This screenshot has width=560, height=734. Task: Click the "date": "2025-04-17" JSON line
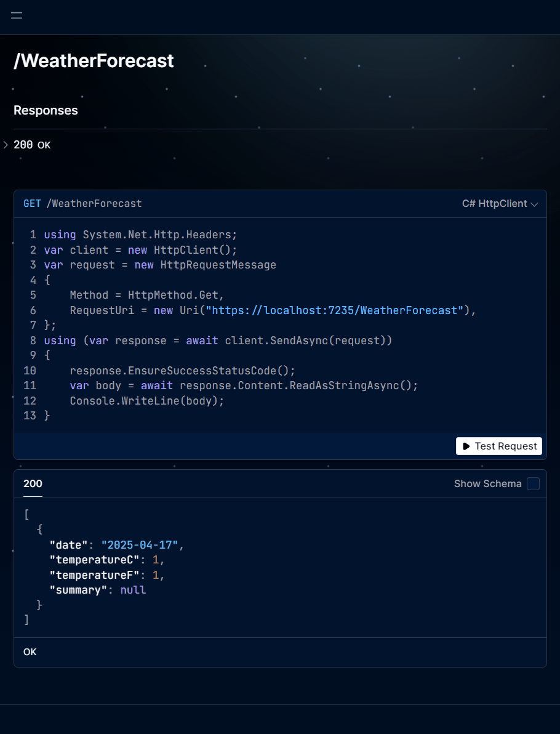(x=116, y=545)
